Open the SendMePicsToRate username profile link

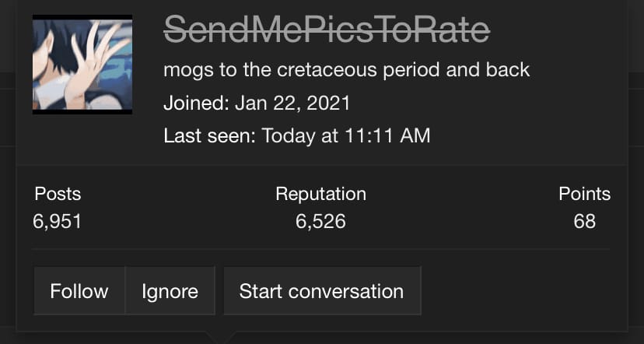coord(327,30)
